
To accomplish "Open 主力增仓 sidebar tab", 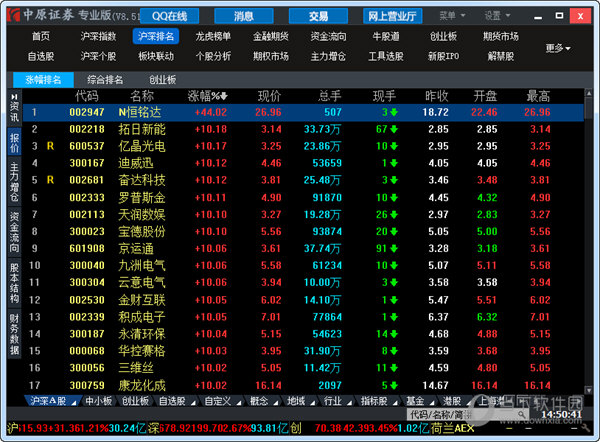I will (x=15, y=182).
